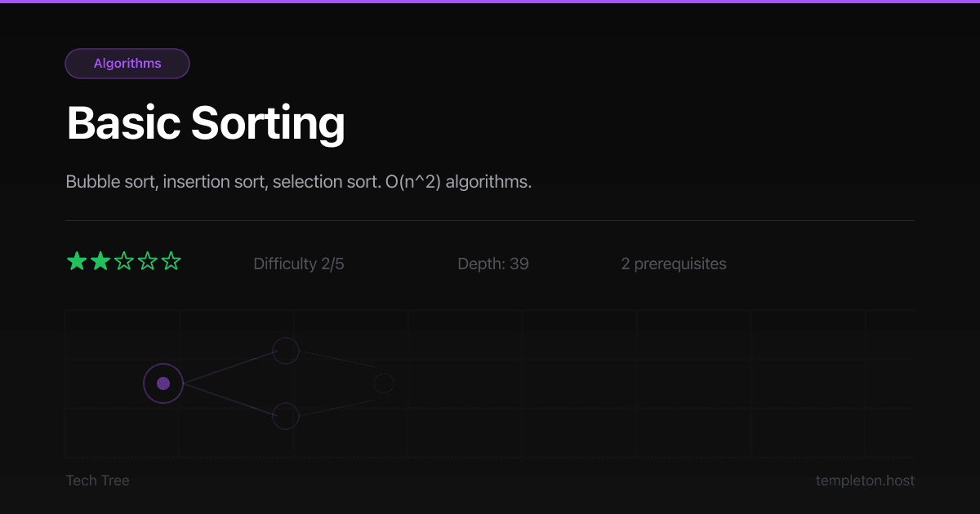Viewport: 980px width, 514px height.
Task: Click the upper hollow node in the tech tree
Action: coord(286,351)
